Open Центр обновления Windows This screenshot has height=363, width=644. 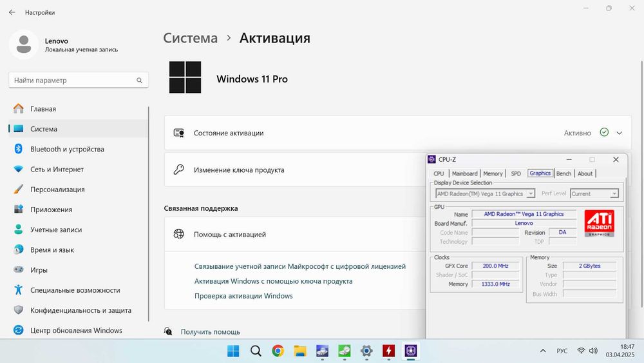[78, 330]
